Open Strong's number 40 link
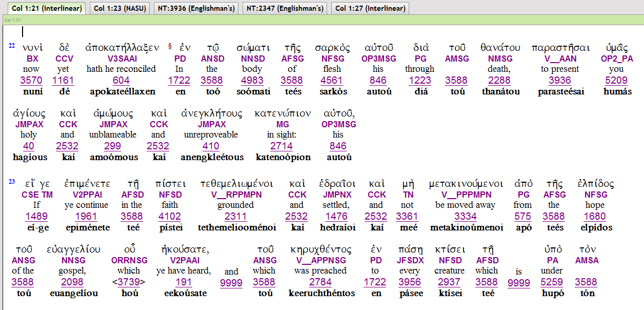 click(29, 146)
